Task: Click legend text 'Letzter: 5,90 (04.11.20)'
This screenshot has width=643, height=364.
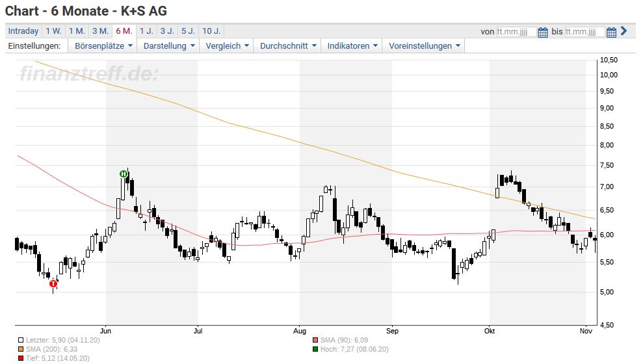Action: pyautogui.click(x=63, y=340)
